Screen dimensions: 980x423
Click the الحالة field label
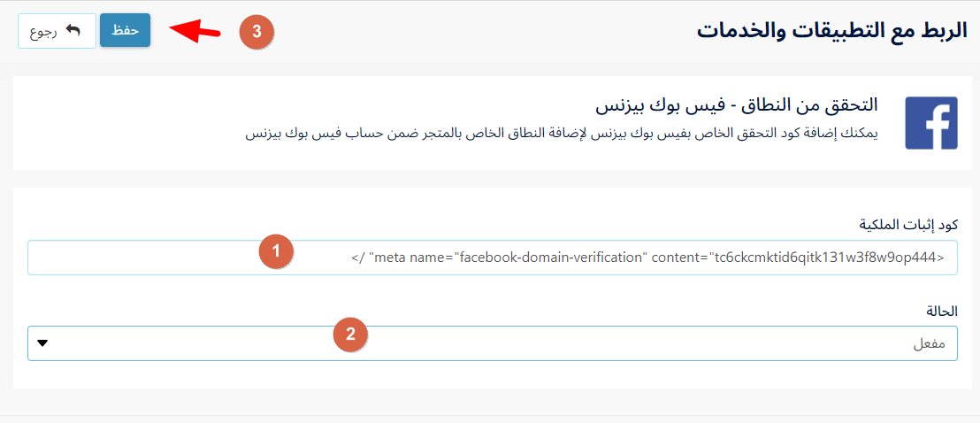tap(942, 310)
